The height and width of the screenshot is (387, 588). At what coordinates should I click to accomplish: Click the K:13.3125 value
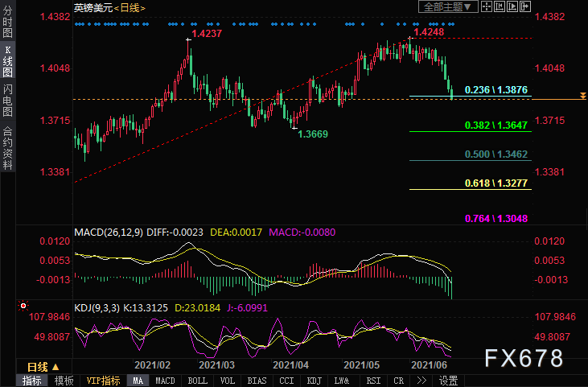click(146, 308)
